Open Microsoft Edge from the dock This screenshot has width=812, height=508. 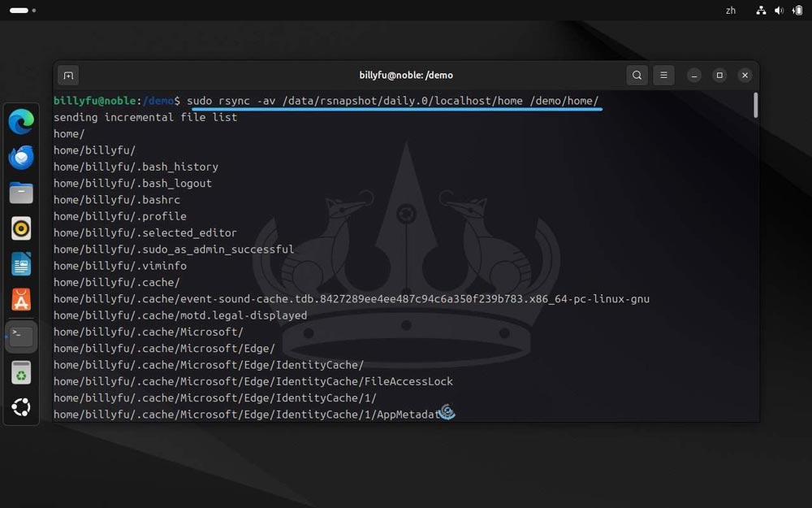click(x=21, y=122)
